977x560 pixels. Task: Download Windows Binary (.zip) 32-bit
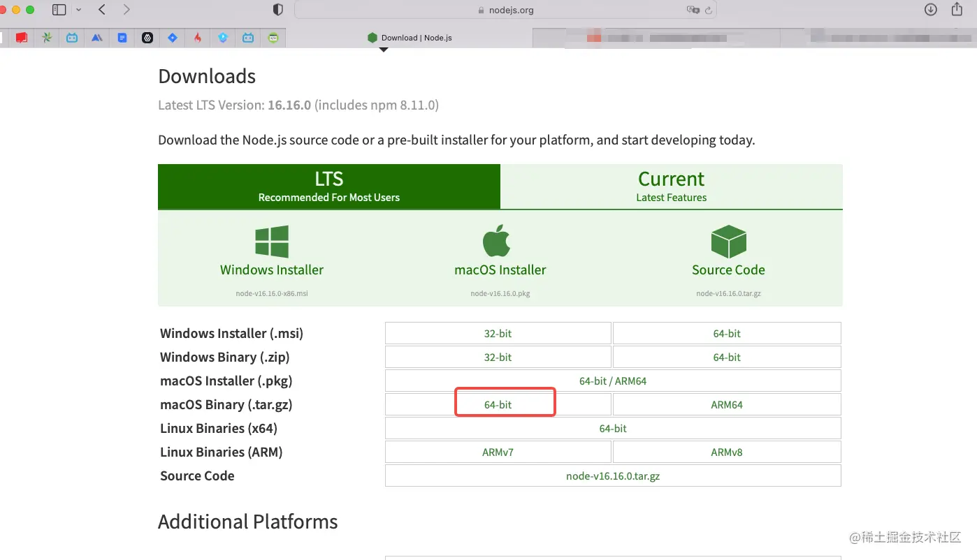pos(498,357)
